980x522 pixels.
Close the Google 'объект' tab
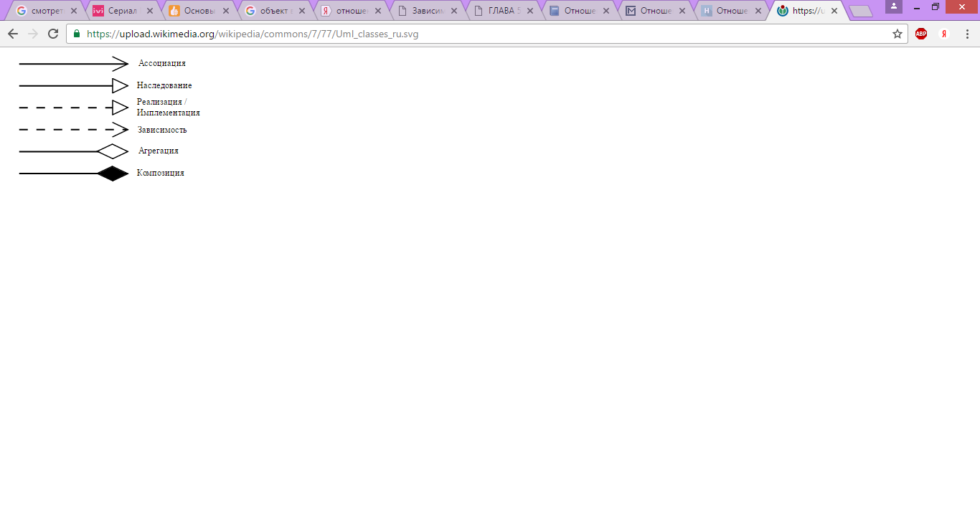pos(302,11)
